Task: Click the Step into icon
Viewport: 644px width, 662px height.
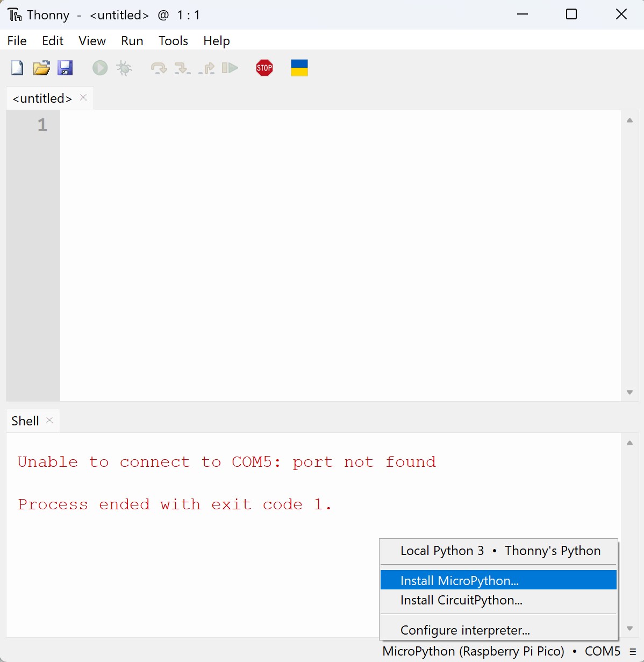Action: tap(182, 68)
